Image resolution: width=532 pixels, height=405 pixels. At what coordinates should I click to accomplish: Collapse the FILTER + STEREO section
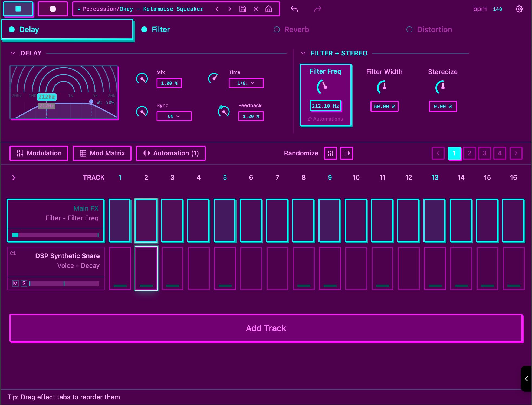click(303, 53)
